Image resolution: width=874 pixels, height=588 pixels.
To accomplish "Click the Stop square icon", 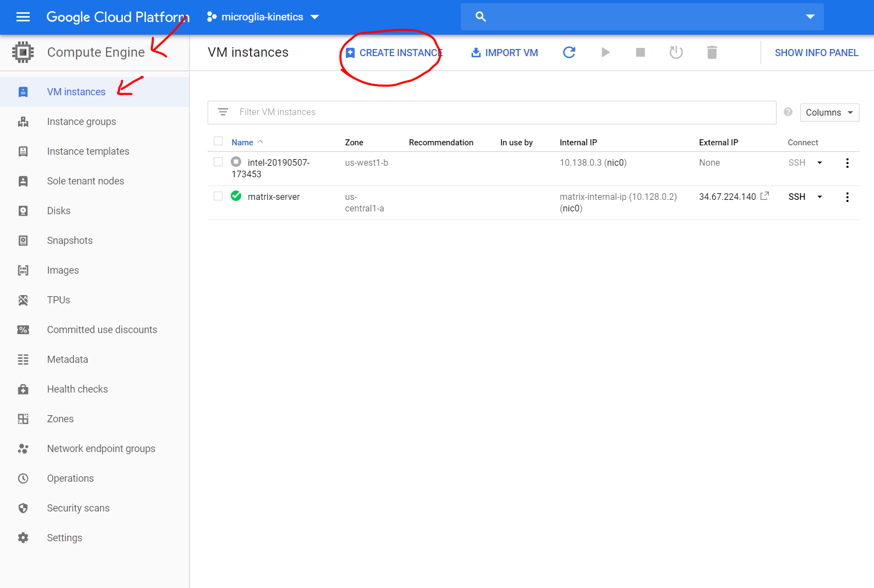I will coord(640,52).
